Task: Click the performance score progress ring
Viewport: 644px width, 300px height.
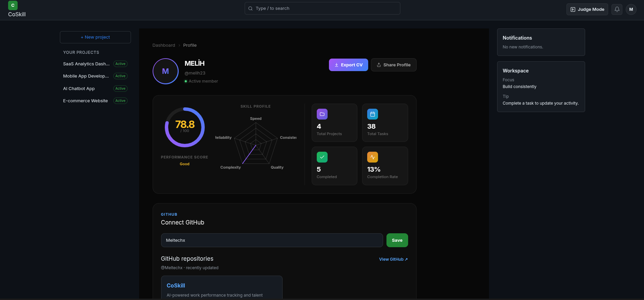Action: (x=185, y=127)
